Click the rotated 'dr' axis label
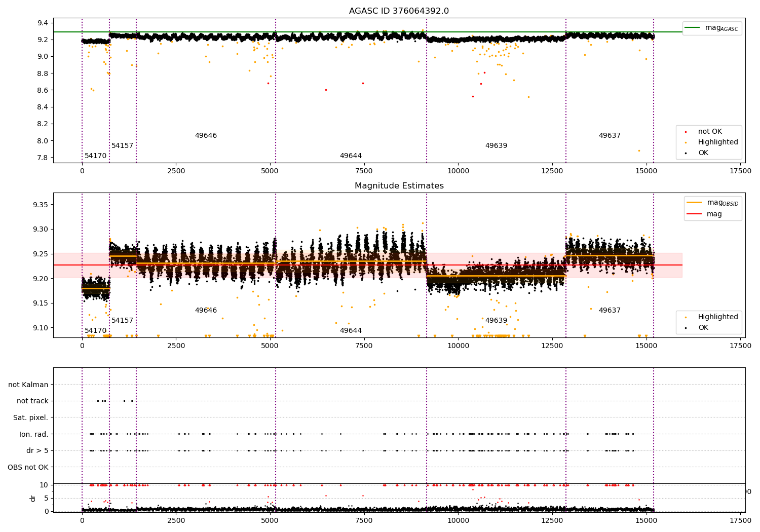Screen dimensions: 760x532 click(33, 498)
